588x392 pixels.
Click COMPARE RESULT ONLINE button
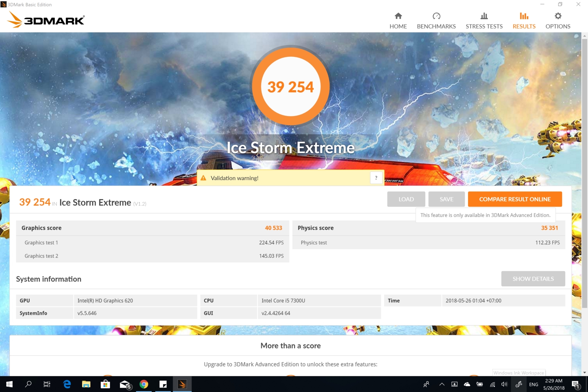(x=515, y=199)
